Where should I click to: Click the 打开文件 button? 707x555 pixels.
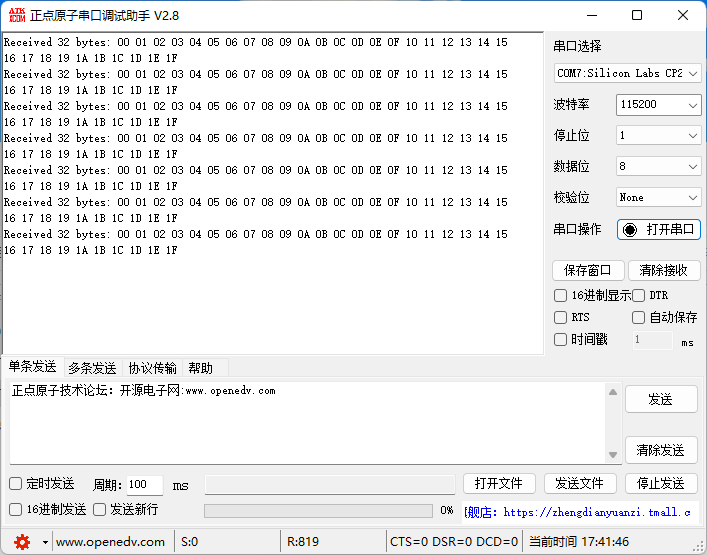499,484
